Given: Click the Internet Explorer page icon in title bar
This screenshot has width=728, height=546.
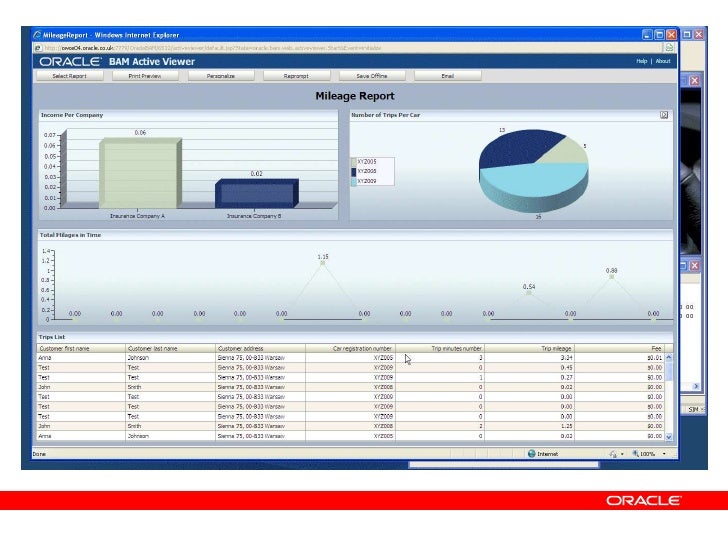Looking at the screenshot, I should pos(37,35).
